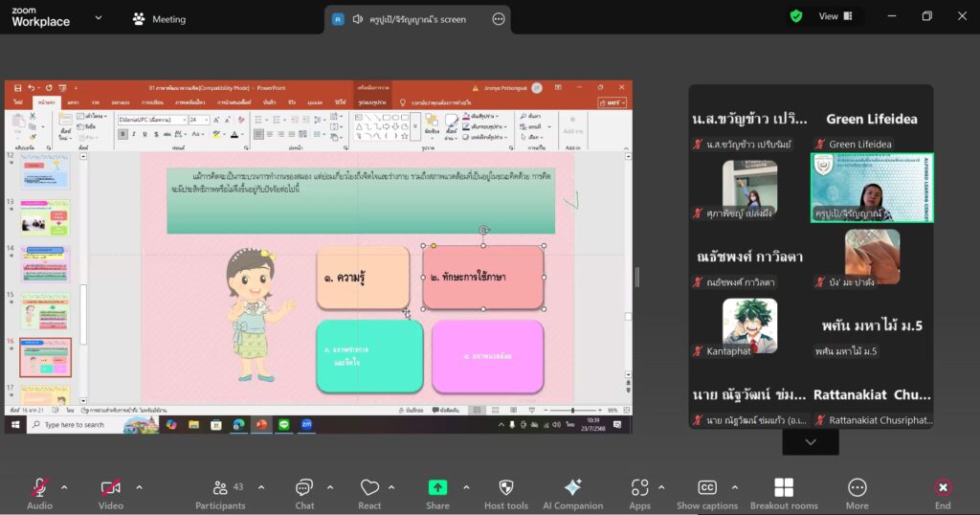
Task: Open the View layout menu
Action: pyautogui.click(x=835, y=16)
